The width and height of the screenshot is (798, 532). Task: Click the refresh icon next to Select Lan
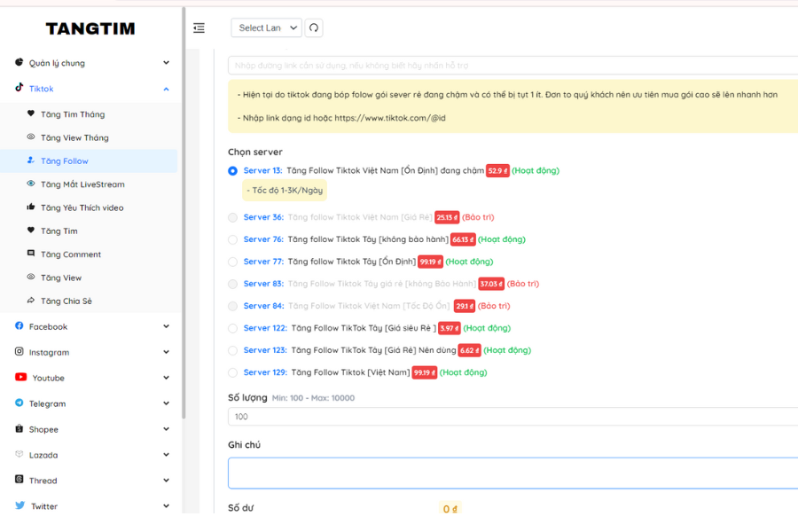click(x=314, y=28)
